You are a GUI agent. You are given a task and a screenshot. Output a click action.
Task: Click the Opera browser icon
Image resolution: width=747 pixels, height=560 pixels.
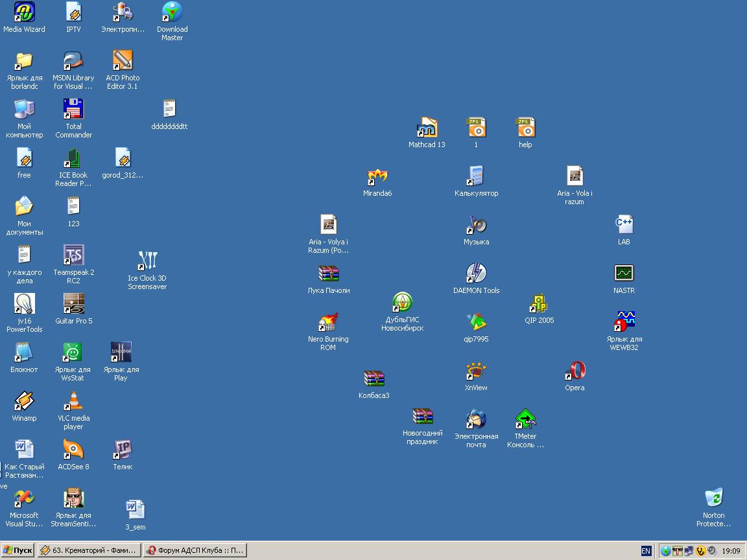(575, 371)
